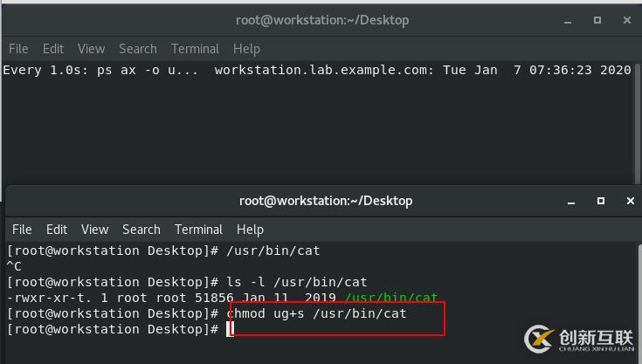The width and height of the screenshot is (642, 364).
Task: Open View menu in the front terminal
Action: tap(94, 230)
